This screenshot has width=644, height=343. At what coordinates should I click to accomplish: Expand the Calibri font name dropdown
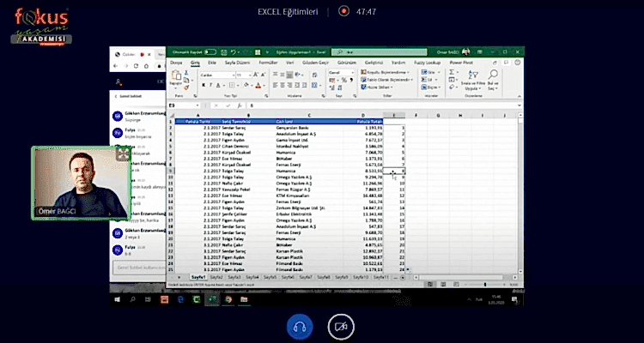pos(235,75)
